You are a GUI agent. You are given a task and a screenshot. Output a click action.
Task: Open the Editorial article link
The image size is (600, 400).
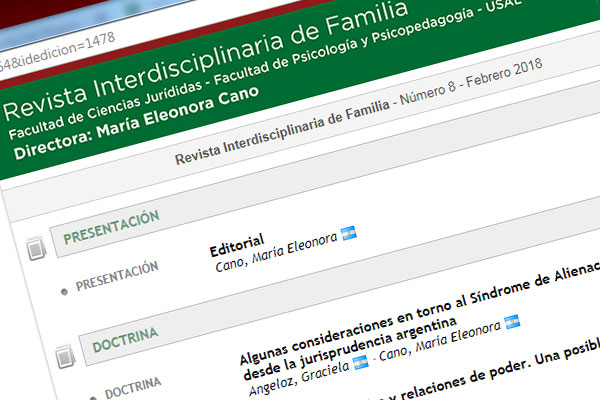[237, 245]
